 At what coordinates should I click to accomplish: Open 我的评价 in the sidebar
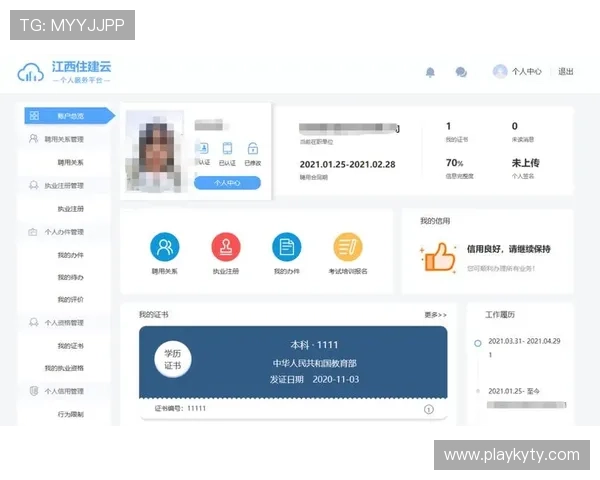pos(70,299)
